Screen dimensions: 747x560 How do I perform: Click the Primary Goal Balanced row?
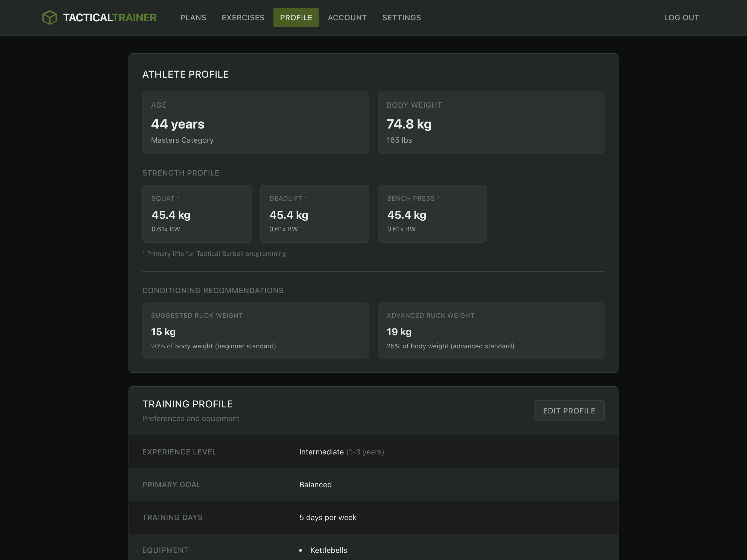click(373, 484)
